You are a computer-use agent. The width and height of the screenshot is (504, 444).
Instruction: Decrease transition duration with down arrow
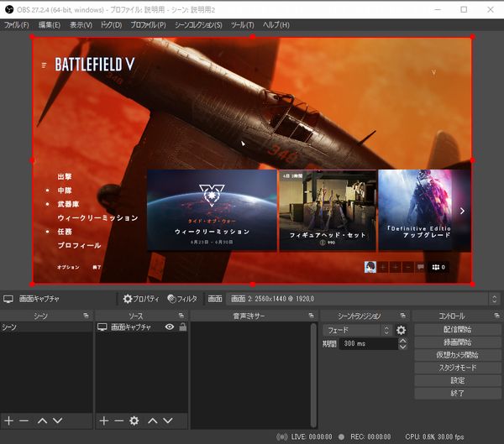pyautogui.click(x=402, y=347)
